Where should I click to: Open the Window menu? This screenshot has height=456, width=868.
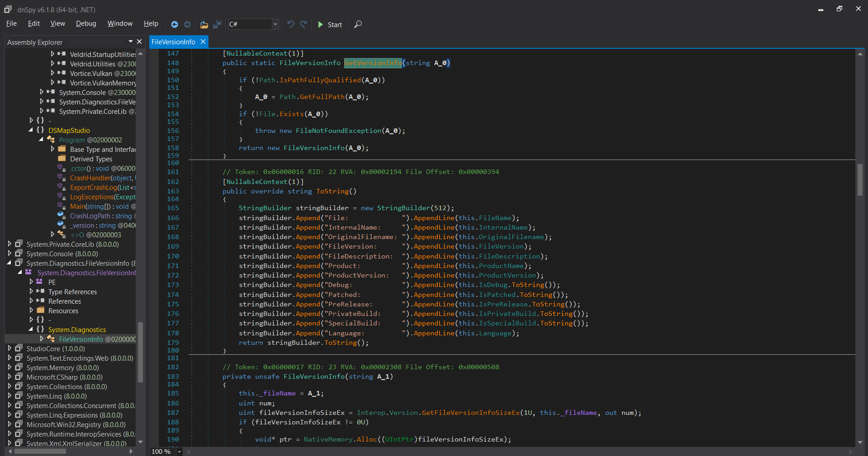point(120,24)
